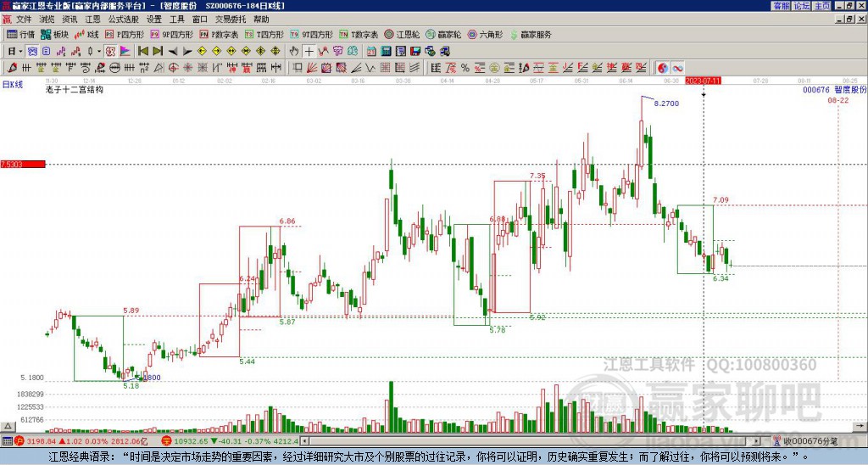Open the 江恩 menu

(92, 20)
